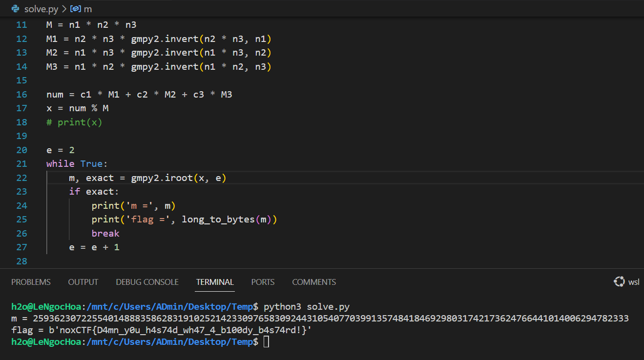Click gutter line number 17

coord(21,108)
